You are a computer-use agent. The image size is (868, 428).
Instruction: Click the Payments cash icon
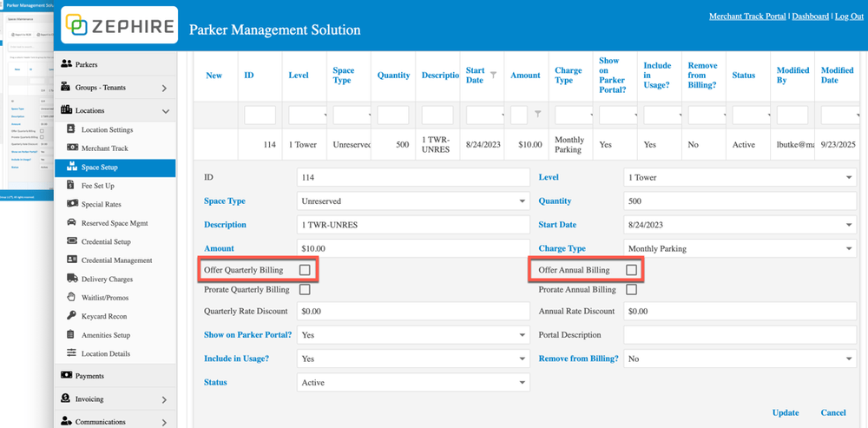pyautogui.click(x=67, y=375)
